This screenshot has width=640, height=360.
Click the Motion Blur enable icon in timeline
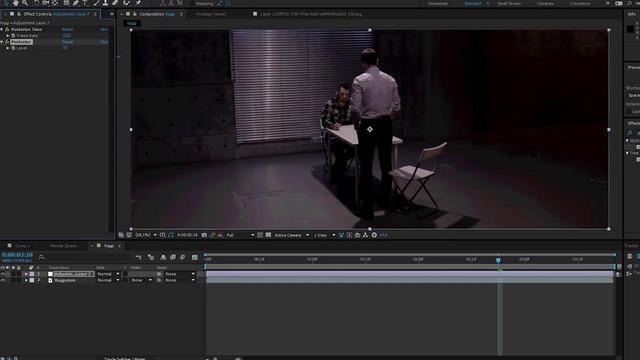click(x=182, y=257)
